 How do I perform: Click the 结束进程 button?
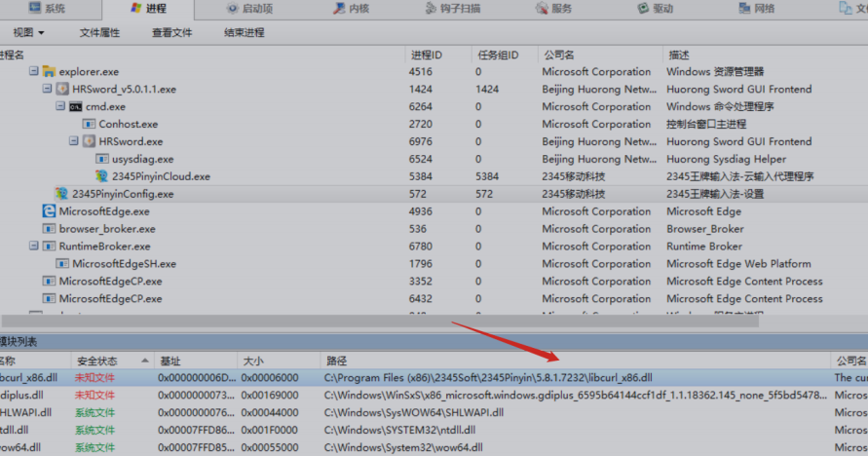click(x=245, y=33)
